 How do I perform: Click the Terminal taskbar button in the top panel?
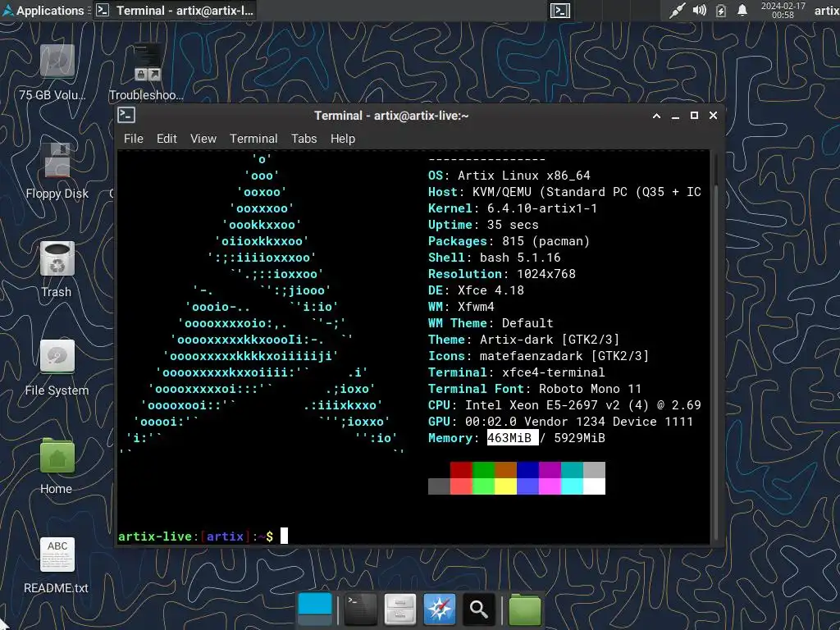[175, 10]
